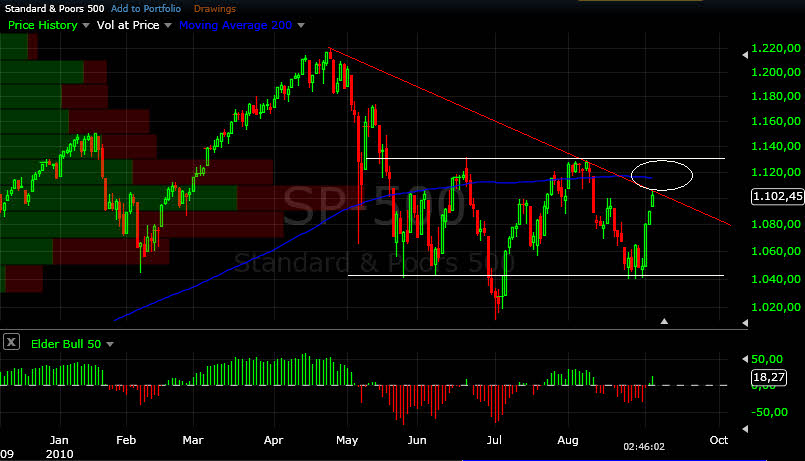Screen dimensions: 805x461
Task: Click the Mar label on time axis
Action: coord(193,440)
